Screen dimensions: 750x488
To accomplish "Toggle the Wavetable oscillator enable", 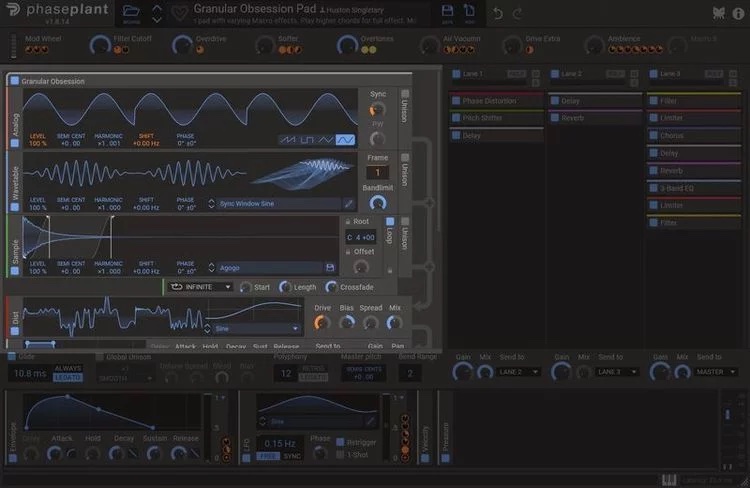I will (x=14, y=207).
